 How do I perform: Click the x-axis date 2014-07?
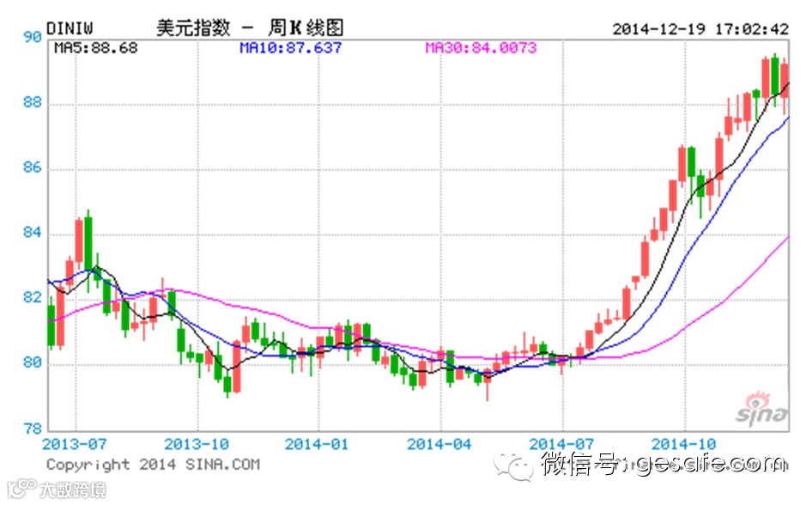pyautogui.click(x=561, y=444)
